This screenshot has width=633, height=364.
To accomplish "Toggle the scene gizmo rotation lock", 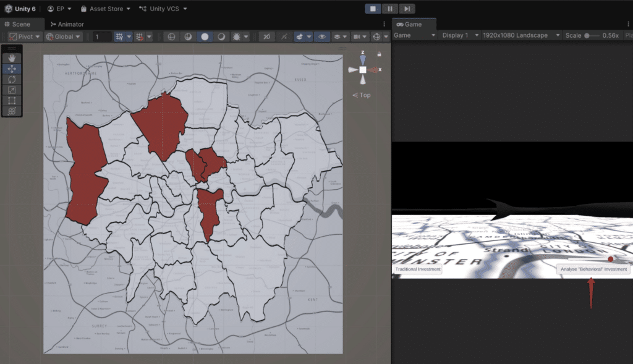I will click(379, 54).
